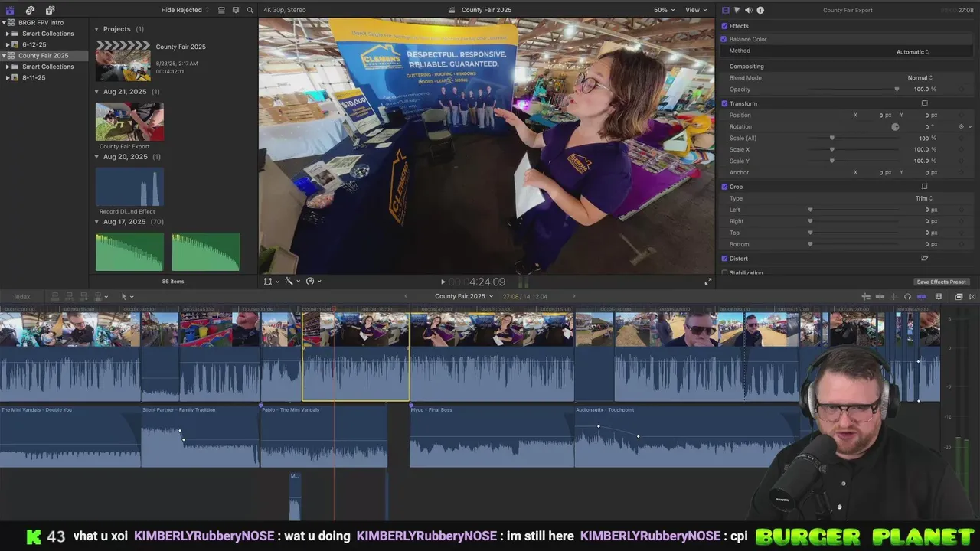The width and height of the screenshot is (980, 551).
Task: Open the Titles and Generators sidebar
Action: coord(50,10)
